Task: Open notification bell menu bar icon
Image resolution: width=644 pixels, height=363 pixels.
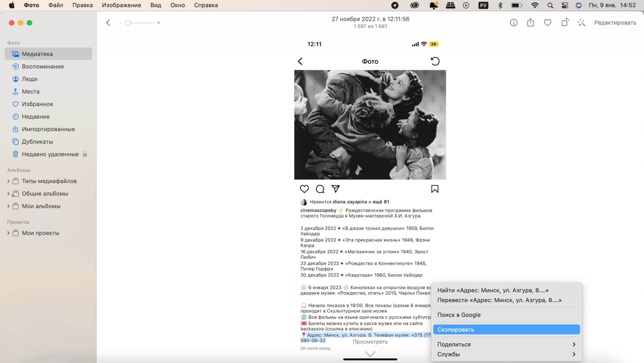Action: click(x=434, y=5)
